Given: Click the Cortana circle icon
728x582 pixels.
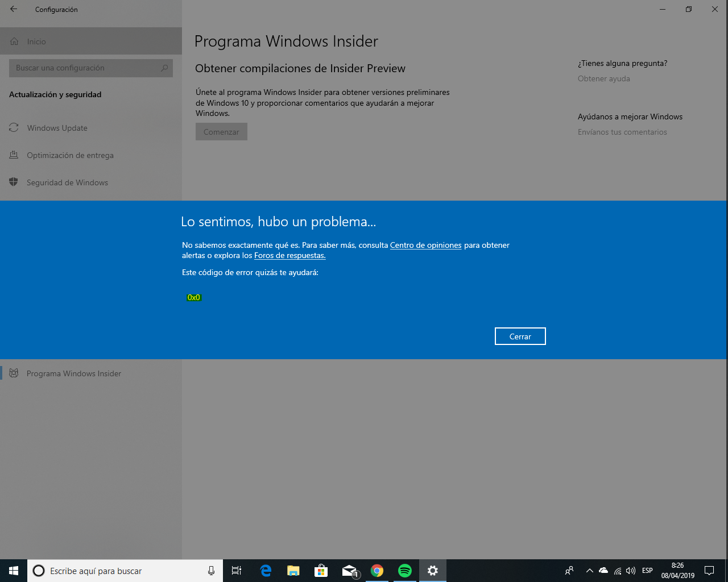Looking at the screenshot, I should [x=39, y=571].
